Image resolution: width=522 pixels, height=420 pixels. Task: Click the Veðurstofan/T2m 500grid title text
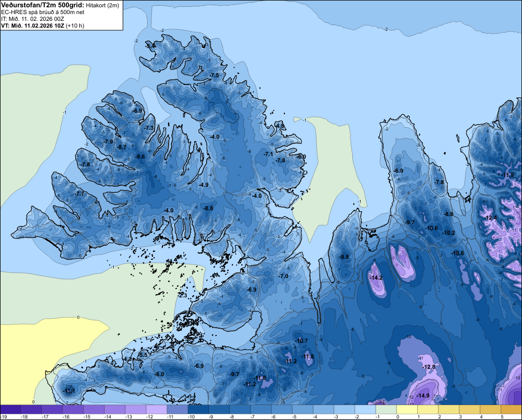(x=43, y=5)
